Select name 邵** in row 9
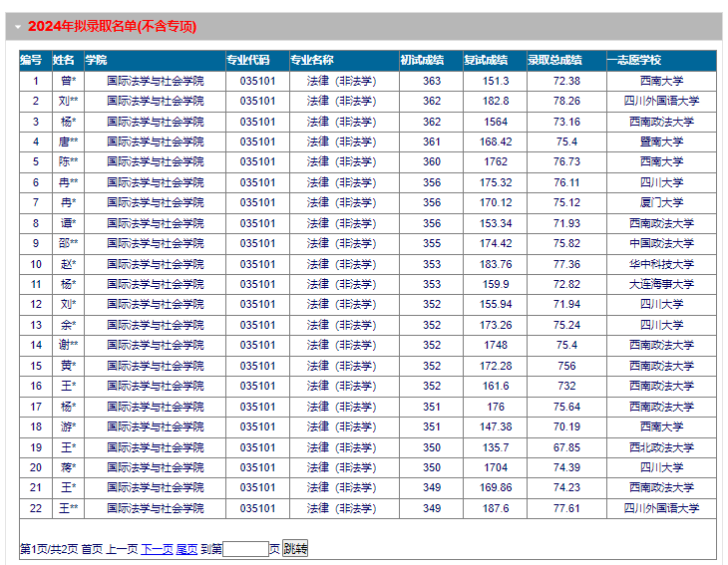Image resolution: width=728 pixels, height=565 pixels. (68, 243)
